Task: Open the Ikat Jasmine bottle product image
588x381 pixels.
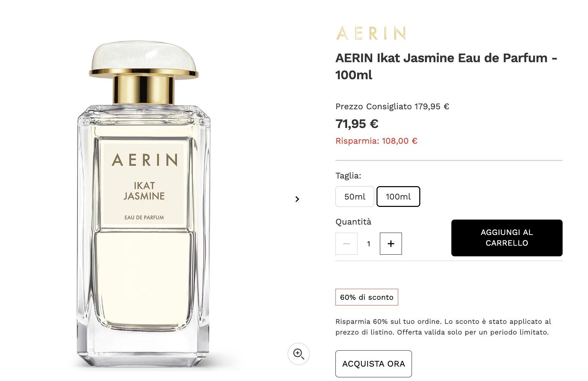Action: coord(144,206)
